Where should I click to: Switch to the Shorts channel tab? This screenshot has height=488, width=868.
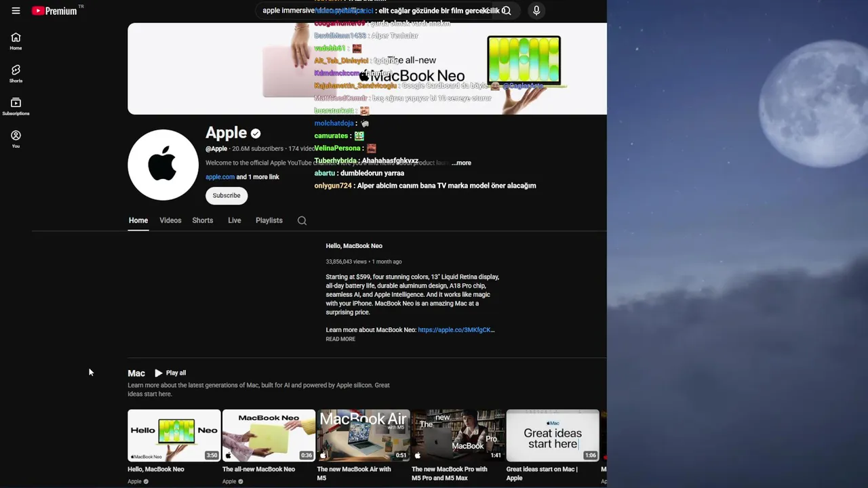[202, 220]
